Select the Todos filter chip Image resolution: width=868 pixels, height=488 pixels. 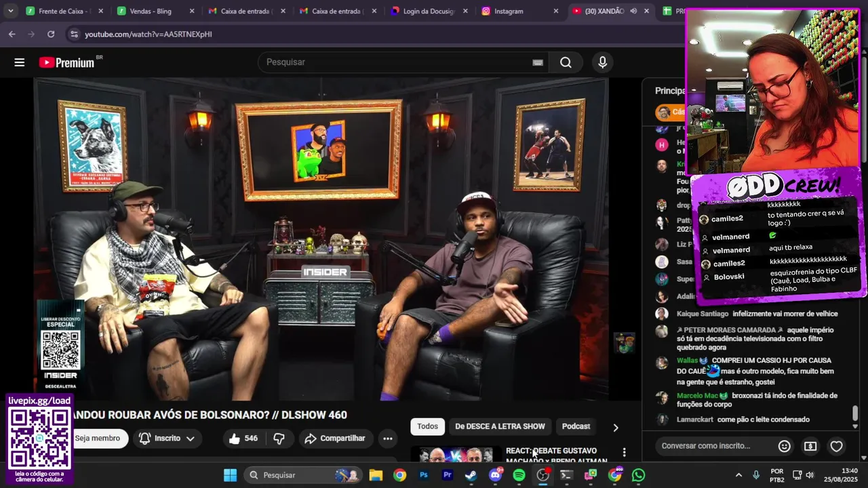click(x=427, y=426)
